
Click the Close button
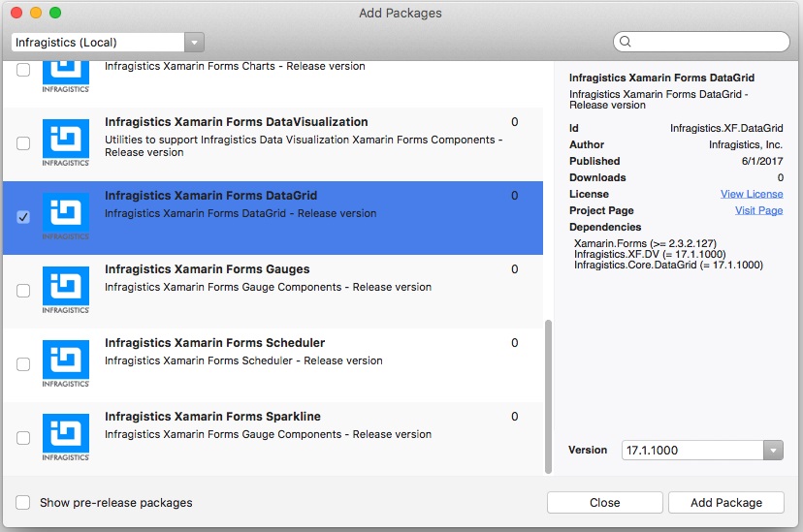tap(605, 502)
